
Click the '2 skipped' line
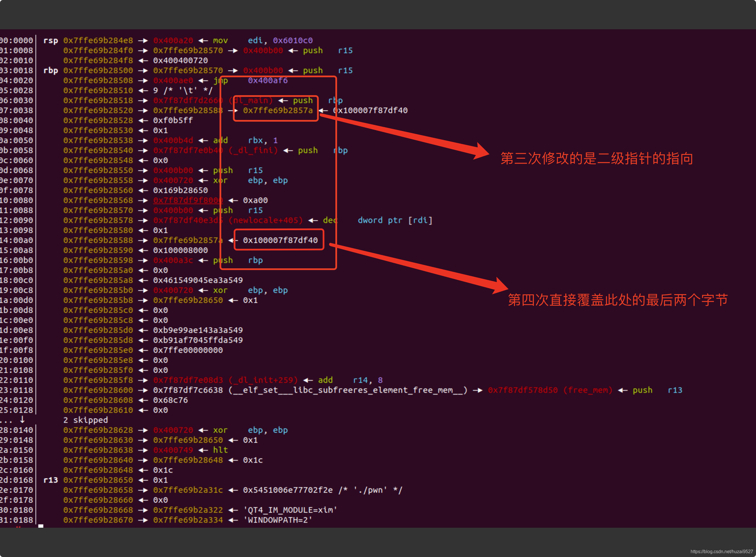tap(86, 420)
